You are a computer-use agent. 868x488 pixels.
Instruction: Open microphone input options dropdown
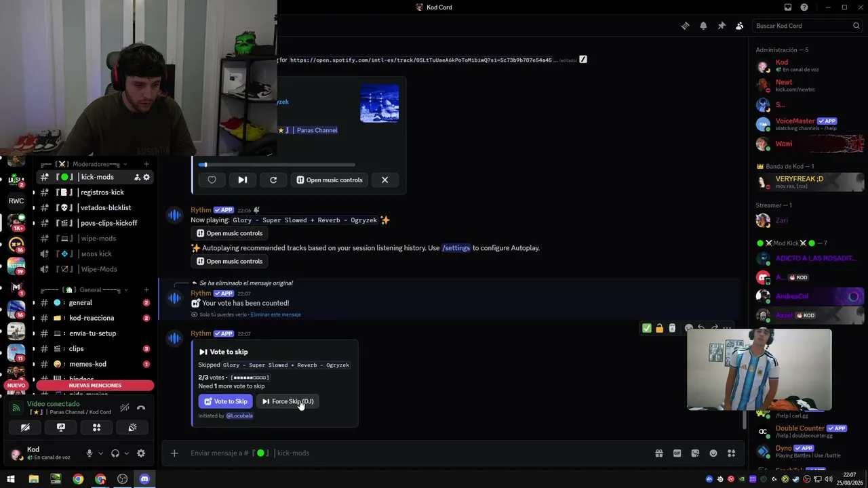coord(100,453)
